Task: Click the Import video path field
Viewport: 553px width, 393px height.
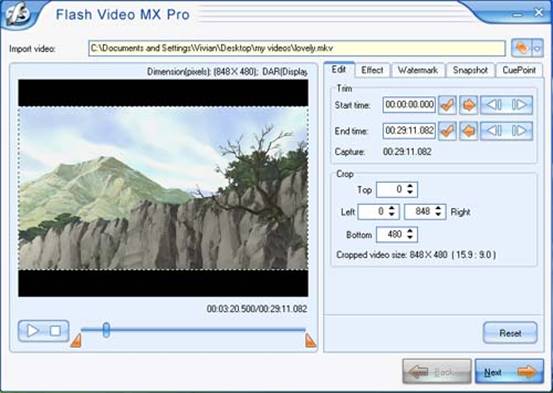Action: (x=297, y=48)
